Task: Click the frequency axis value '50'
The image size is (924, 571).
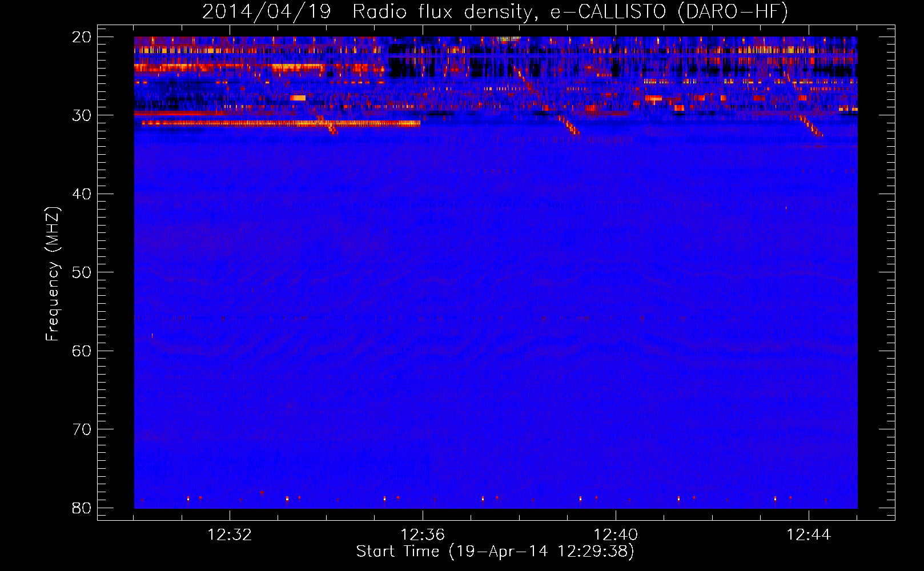Action: [82, 272]
